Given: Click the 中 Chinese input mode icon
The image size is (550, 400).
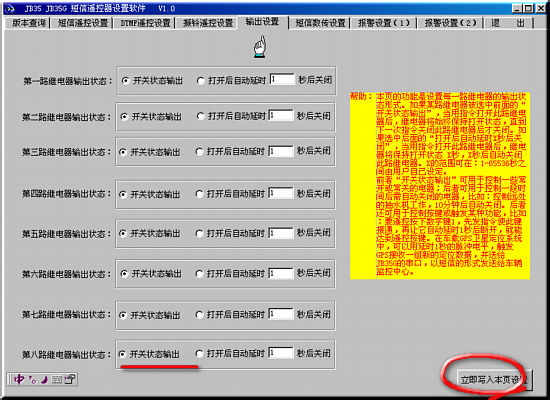Looking at the screenshot, I should click(19, 379).
